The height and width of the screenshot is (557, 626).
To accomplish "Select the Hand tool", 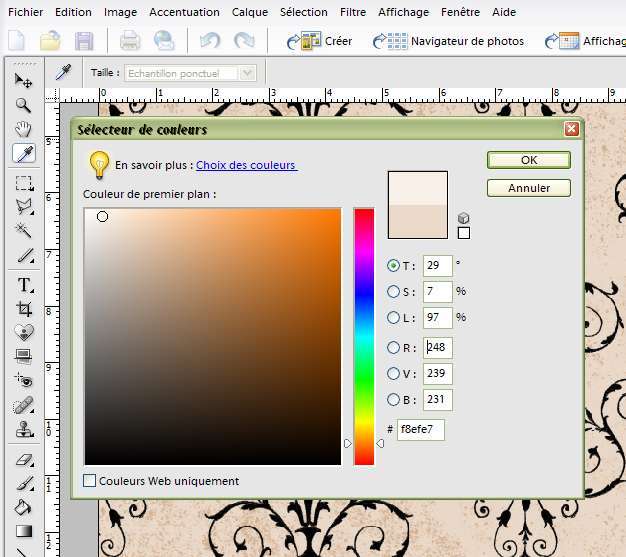I will 23,129.
